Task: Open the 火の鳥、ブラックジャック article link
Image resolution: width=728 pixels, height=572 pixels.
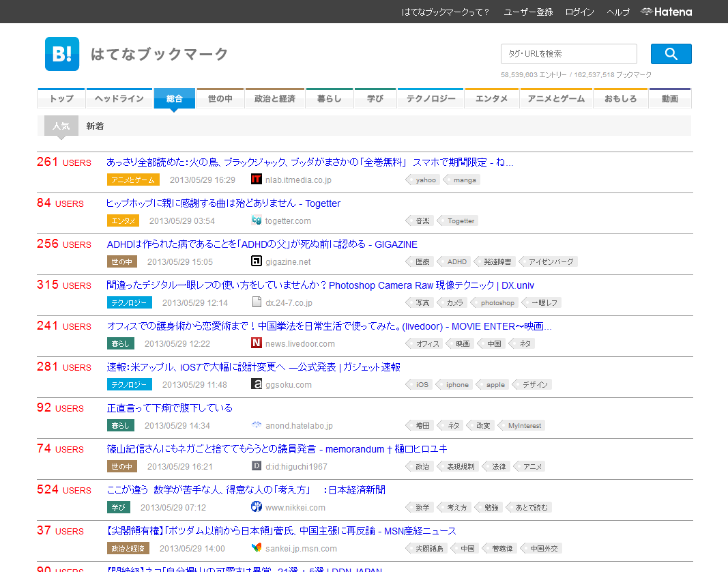Action: (310, 162)
